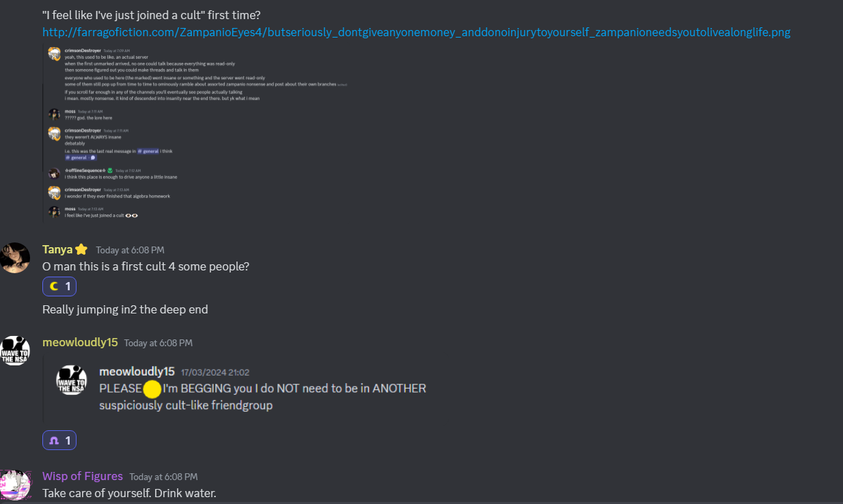The image size is (843, 504).
Task: Click the Wisp of Figures username
Action: pyautogui.click(x=83, y=476)
